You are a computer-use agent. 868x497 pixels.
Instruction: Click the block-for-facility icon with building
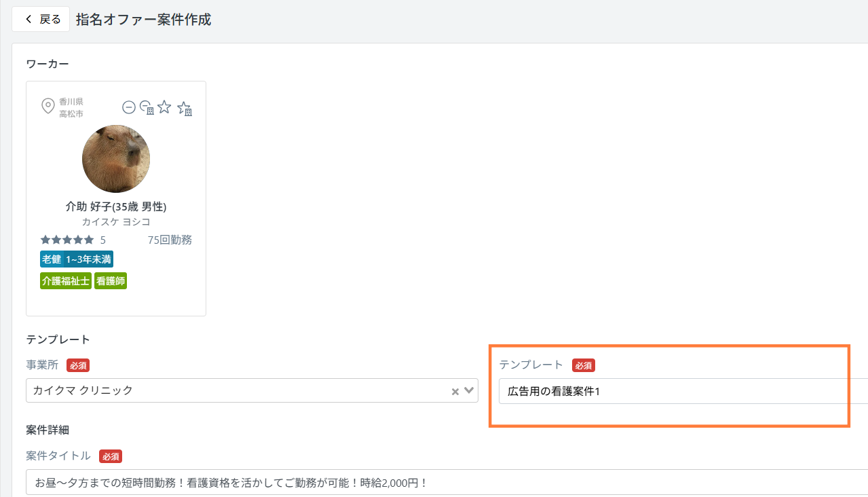[147, 108]
